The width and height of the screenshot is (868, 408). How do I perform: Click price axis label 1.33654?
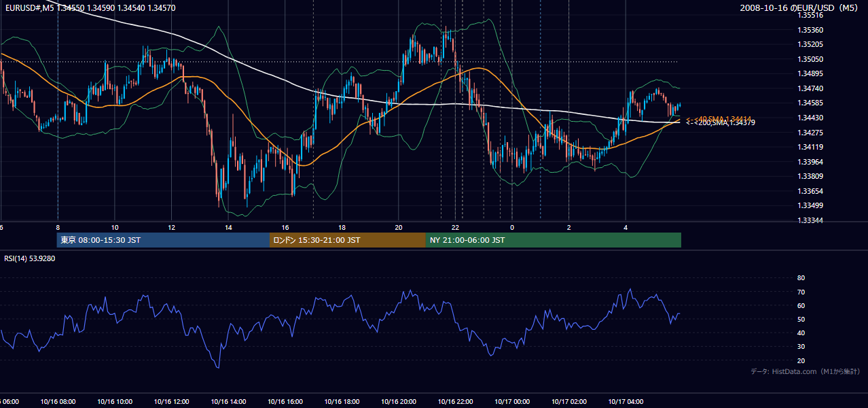click(x=810, y=191)
